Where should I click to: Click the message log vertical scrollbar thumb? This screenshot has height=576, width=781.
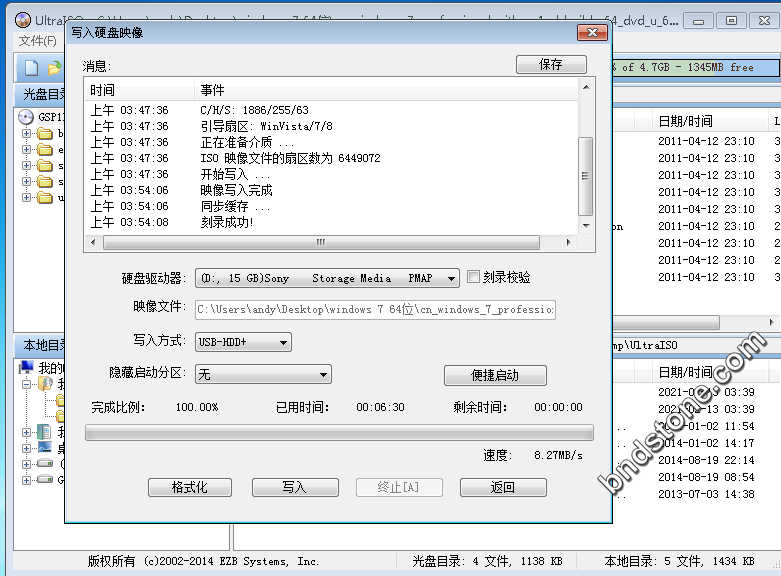tap(586, 176)
